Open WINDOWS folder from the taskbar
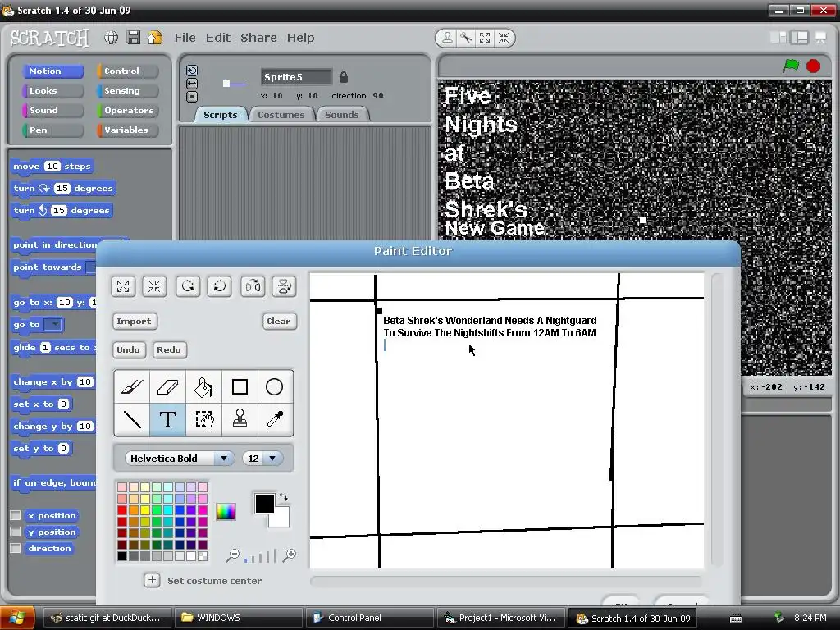This screenshot has height=630, width=840. click(239, 618)
